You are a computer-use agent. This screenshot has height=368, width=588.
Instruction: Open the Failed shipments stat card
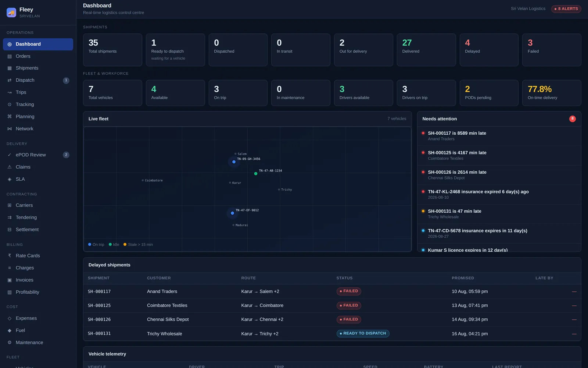click(x=552, y=50)
